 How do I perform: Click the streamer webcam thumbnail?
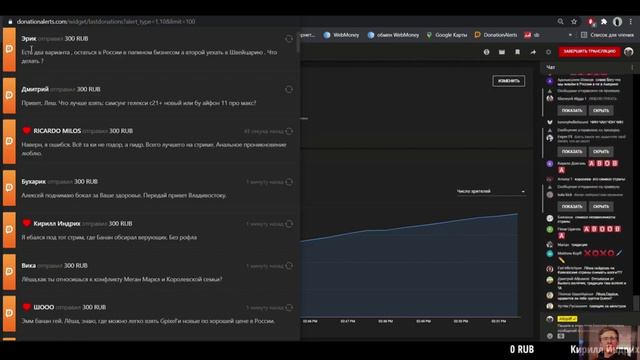click(x=608, y=342)
